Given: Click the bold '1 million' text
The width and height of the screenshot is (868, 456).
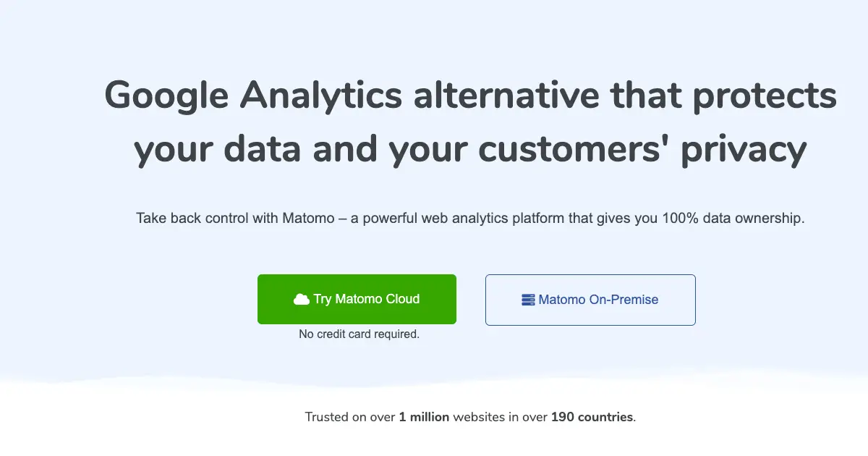Looking at the screenshot, I should point(423,417).
